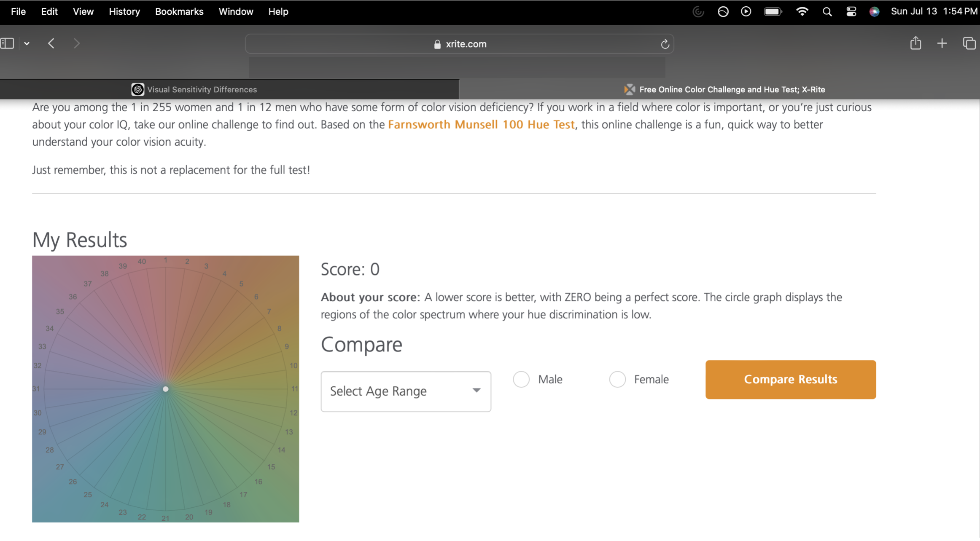Click the Safari sidebar toggle icon
Viewport: 980px width, 541px height.
pyautogui.click(x=8, y=43)
